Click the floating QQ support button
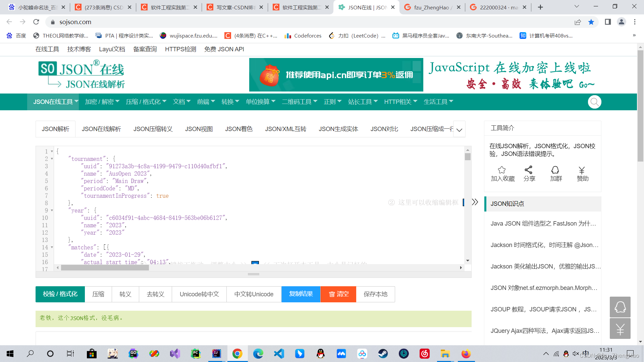644x362 pixels. pos(620,307)
